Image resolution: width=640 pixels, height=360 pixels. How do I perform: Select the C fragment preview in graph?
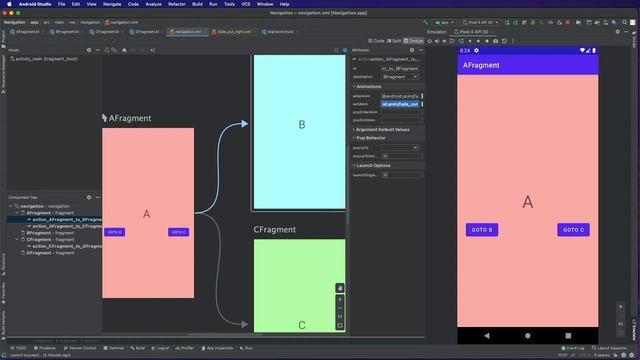click(300, 286)
